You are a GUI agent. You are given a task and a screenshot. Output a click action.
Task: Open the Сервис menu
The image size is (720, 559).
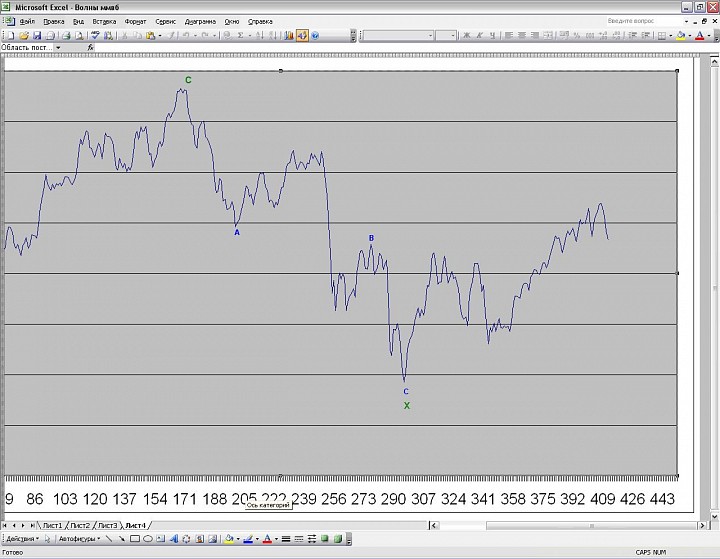click(x=165, y=21)
